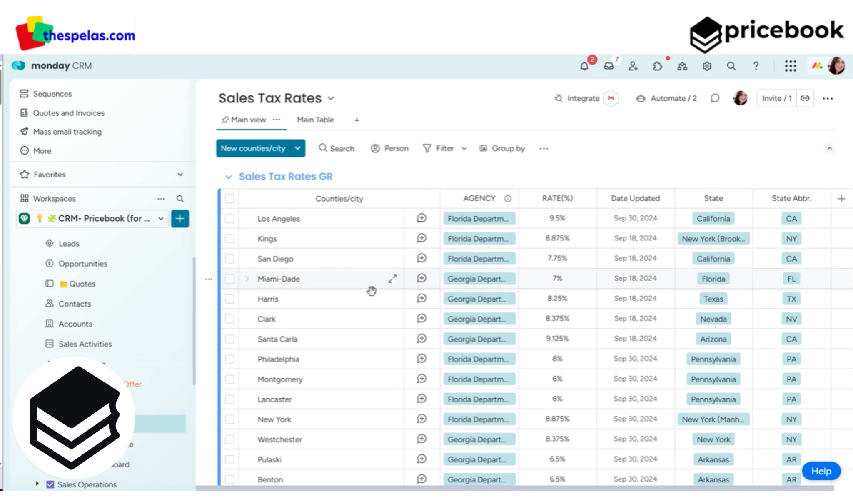Click Florida Departm... agency label for Kings

479,239
